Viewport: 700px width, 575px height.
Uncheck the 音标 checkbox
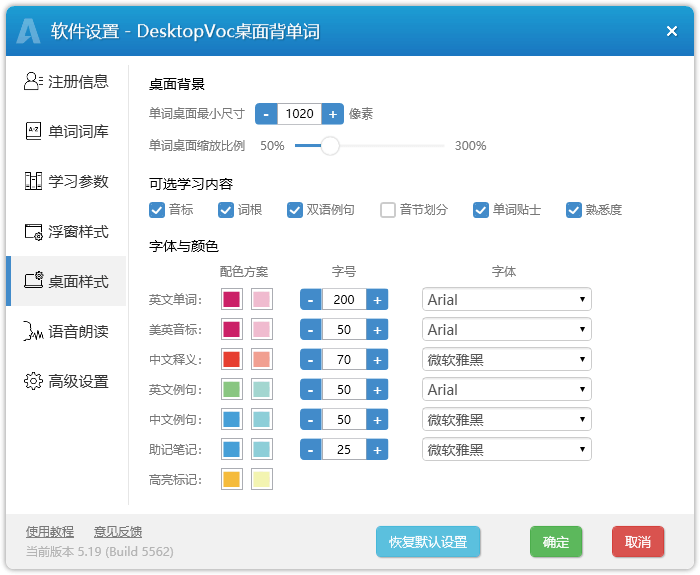point(157,210)
